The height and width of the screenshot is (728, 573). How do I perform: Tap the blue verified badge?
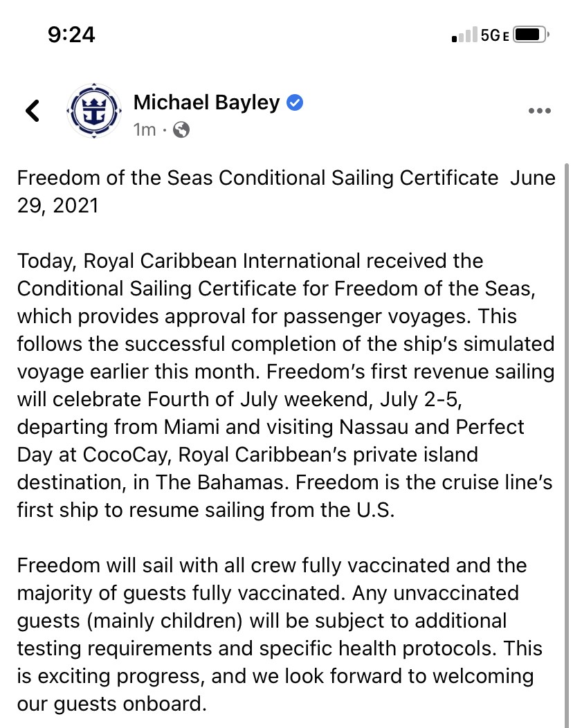coord(295,102)
